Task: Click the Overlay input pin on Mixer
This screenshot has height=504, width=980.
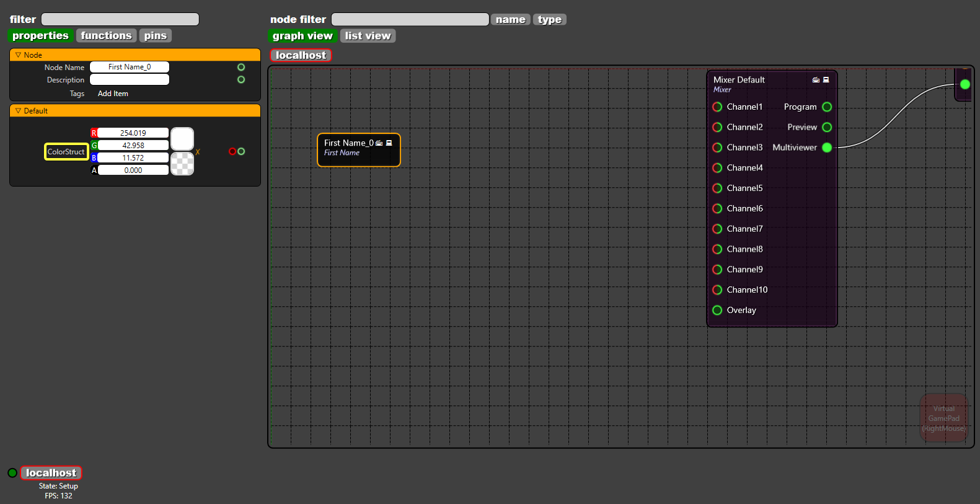Action: pyautogui.click(x=717, y=311)
